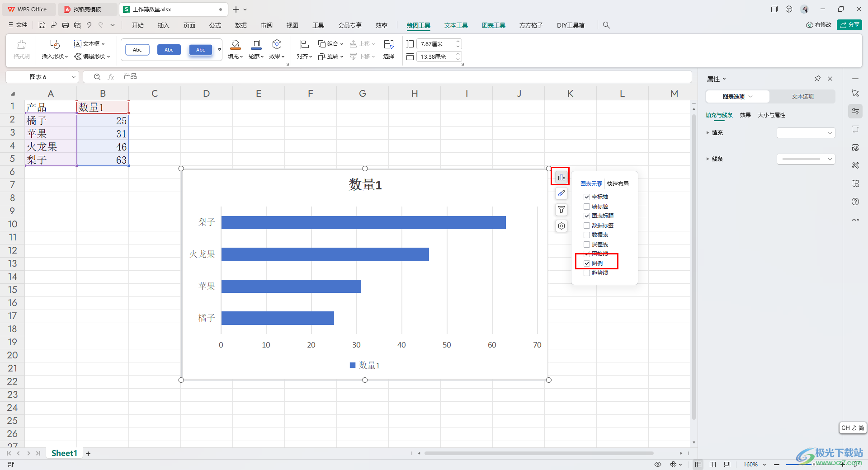Toggle the 图例 legend checkbox

pos(587,263)
